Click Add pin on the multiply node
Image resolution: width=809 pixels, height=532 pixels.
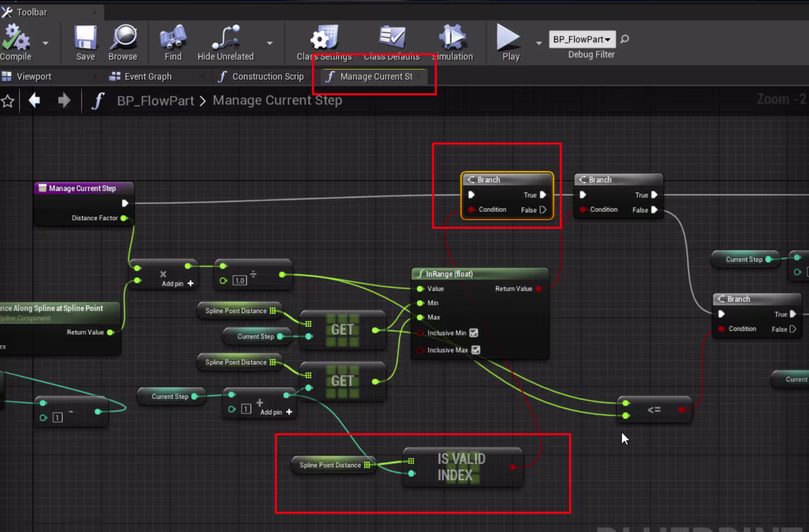click(178, 284)
